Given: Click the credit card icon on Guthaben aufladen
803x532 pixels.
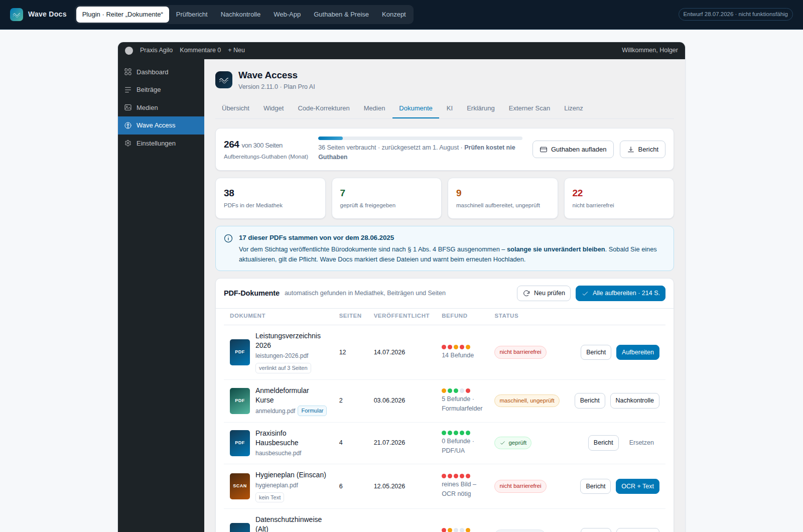Looking at the screenshot, I should pyautogui.click(x=544, y=150).
